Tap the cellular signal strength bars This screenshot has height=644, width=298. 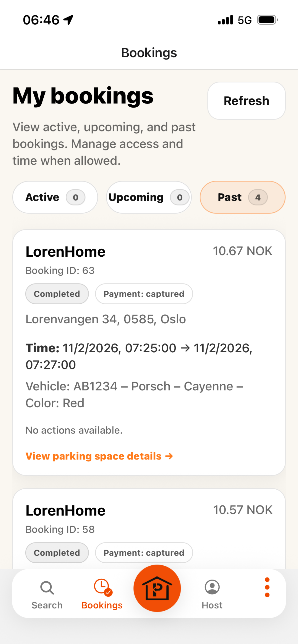coord(225,19)
